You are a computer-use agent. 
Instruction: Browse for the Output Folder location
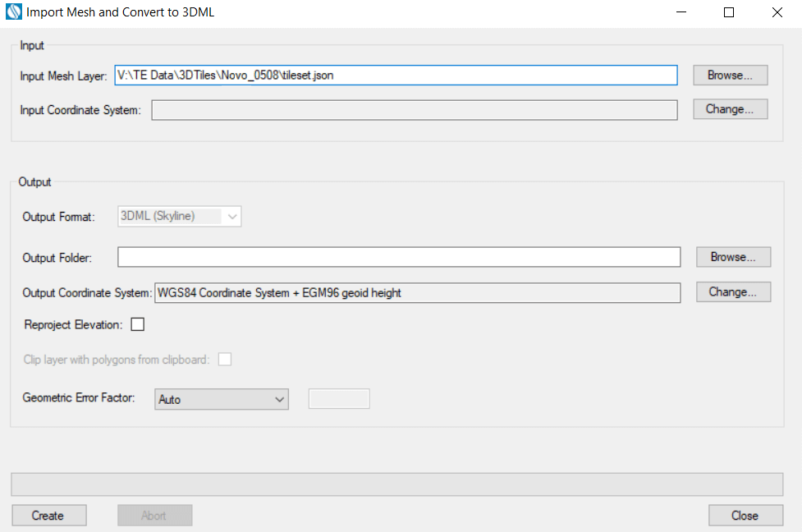733,257
